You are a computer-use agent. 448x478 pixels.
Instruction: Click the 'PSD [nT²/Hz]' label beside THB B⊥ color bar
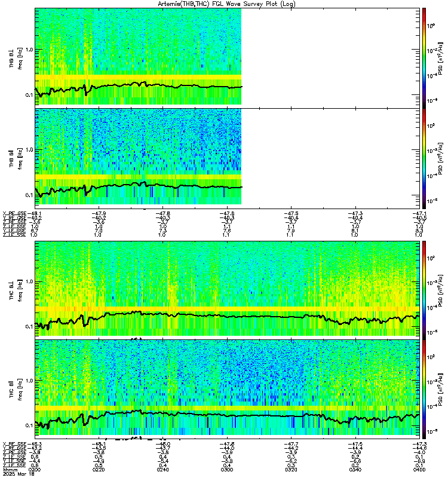pyautogui.click(x=441, y=58)
